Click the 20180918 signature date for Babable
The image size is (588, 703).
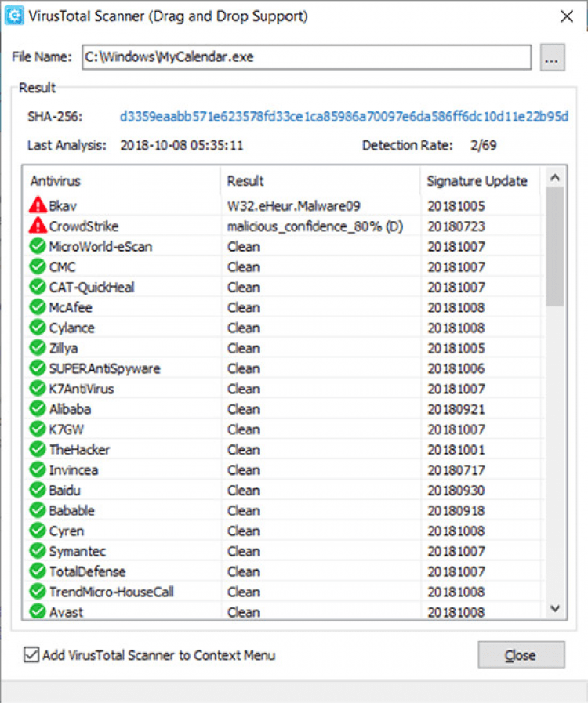[x=456, y=511]
